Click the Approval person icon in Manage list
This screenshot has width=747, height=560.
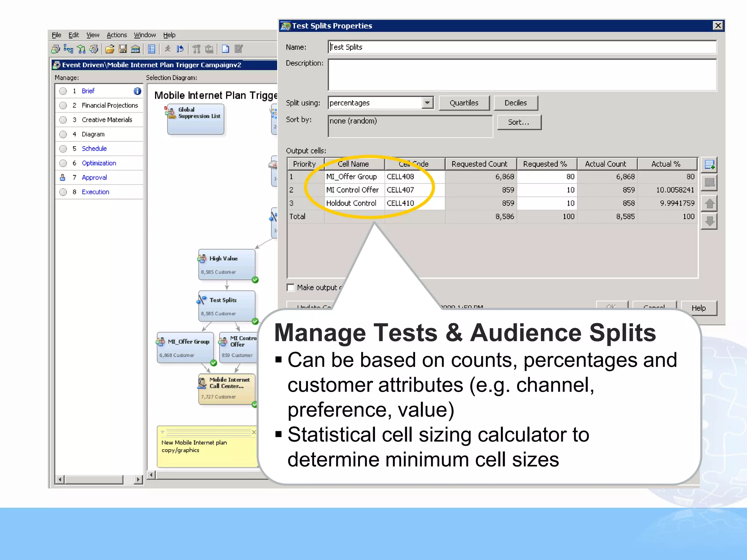[63, 178]
